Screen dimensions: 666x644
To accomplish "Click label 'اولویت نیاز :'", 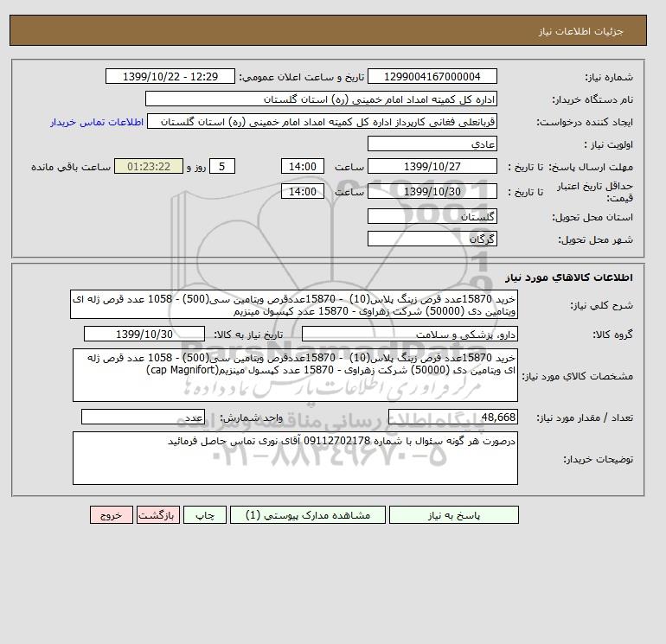I will [x=608, y=144].
